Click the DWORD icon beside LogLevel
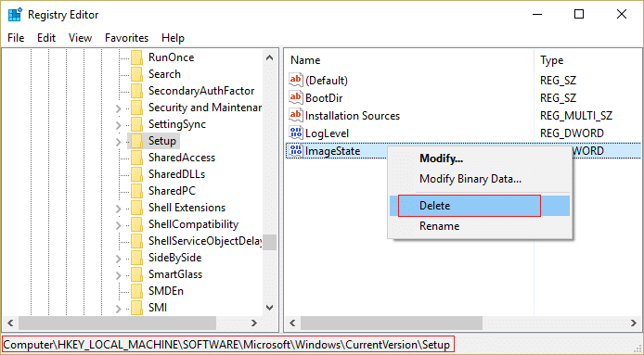The width and height of the screenshot is (644, 355). click(296, 133)
